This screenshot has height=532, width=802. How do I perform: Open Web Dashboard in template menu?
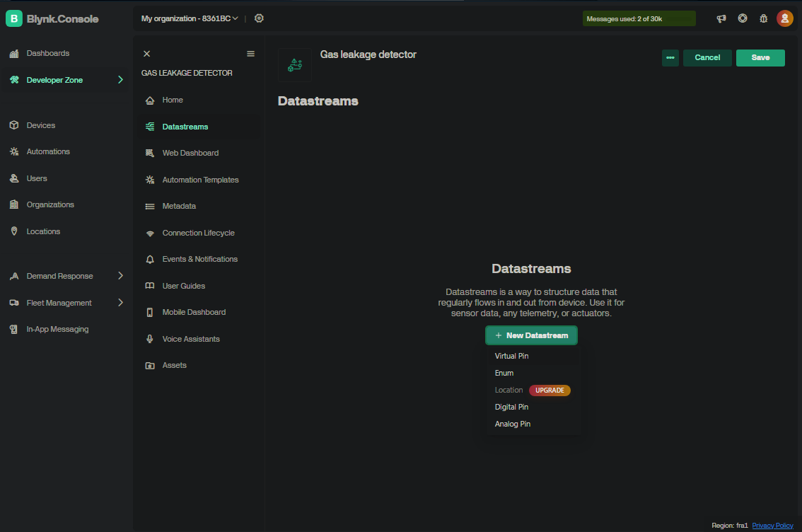coord(190,153)
